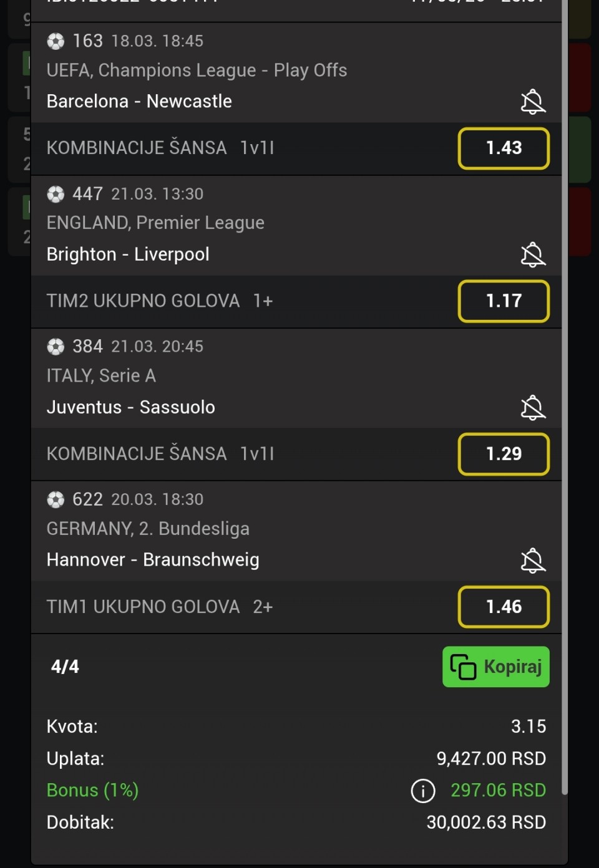Click soccer ball icon for match 384
Screen dimensions: 599x868
(56, 347)
